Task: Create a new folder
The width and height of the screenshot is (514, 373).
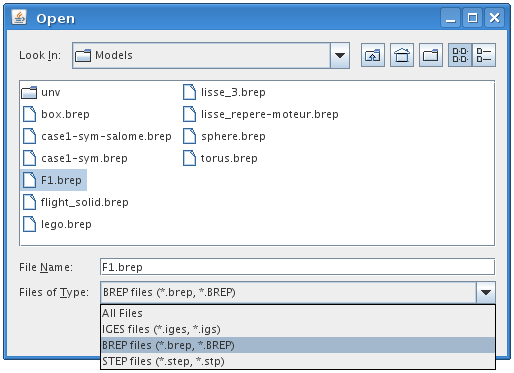Action: pyautogui.click(x=431, y=55)
